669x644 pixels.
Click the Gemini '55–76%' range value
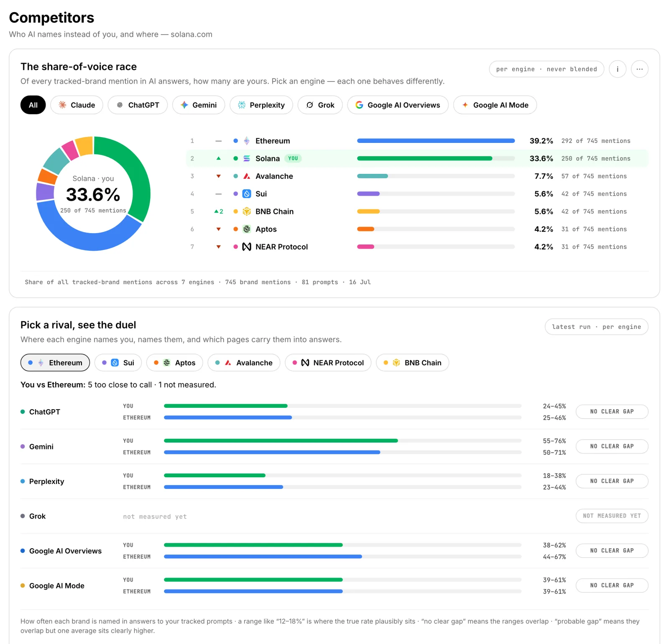tap(554, 441)
